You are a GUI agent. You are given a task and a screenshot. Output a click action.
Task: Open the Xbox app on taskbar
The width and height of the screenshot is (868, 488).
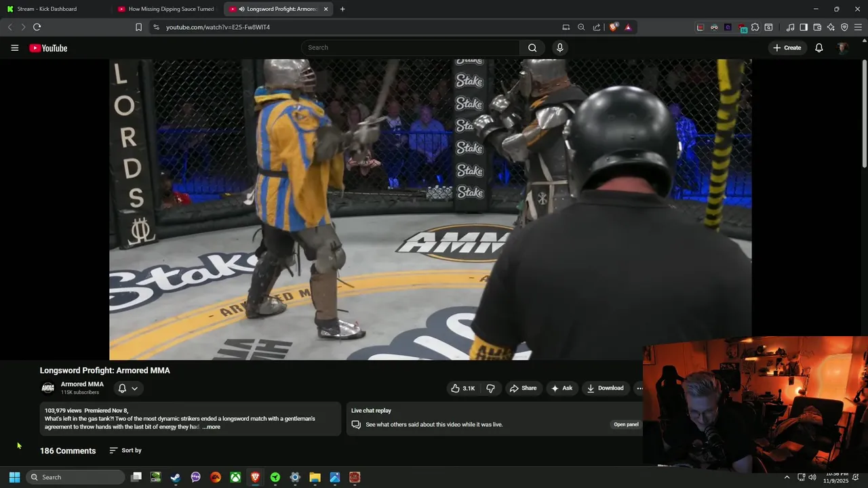(235, 477)
